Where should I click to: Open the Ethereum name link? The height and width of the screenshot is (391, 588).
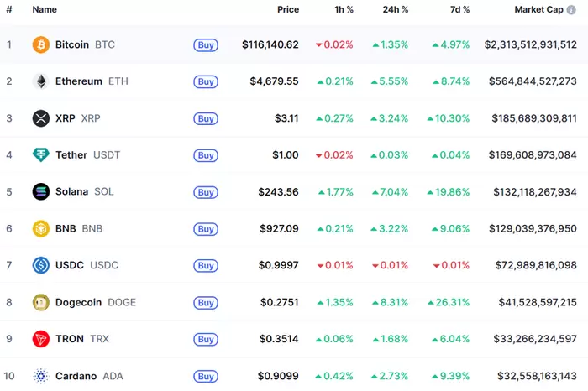(79, 81)
